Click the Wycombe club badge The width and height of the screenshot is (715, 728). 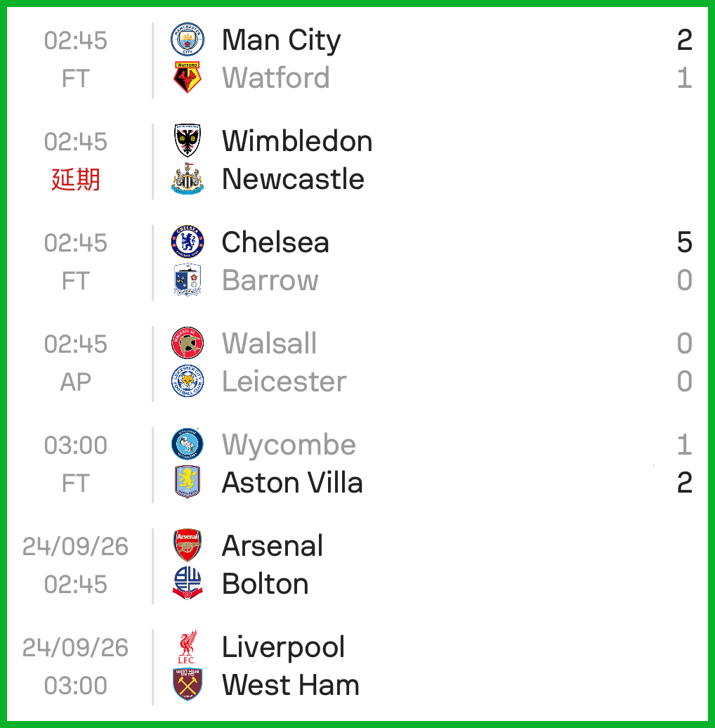188,444
